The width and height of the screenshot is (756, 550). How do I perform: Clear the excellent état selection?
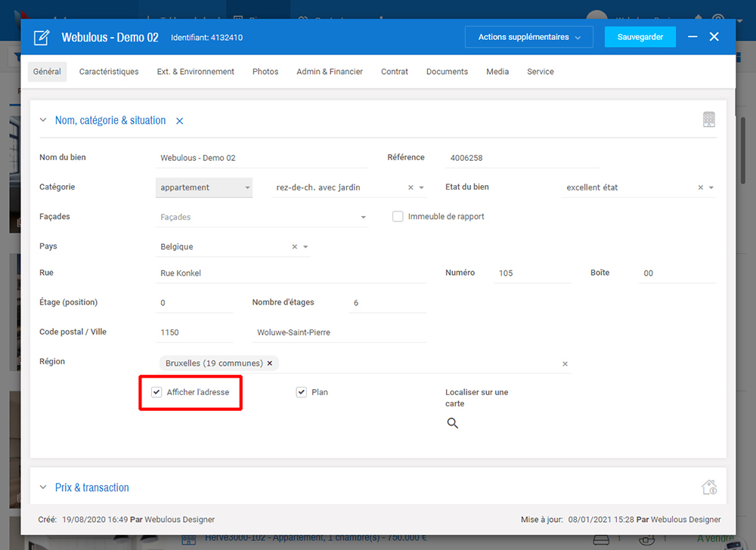coord(701,187)
